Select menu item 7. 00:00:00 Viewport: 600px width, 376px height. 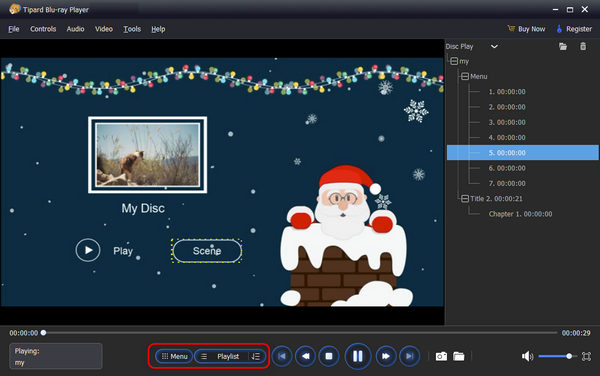pos(507,183)
